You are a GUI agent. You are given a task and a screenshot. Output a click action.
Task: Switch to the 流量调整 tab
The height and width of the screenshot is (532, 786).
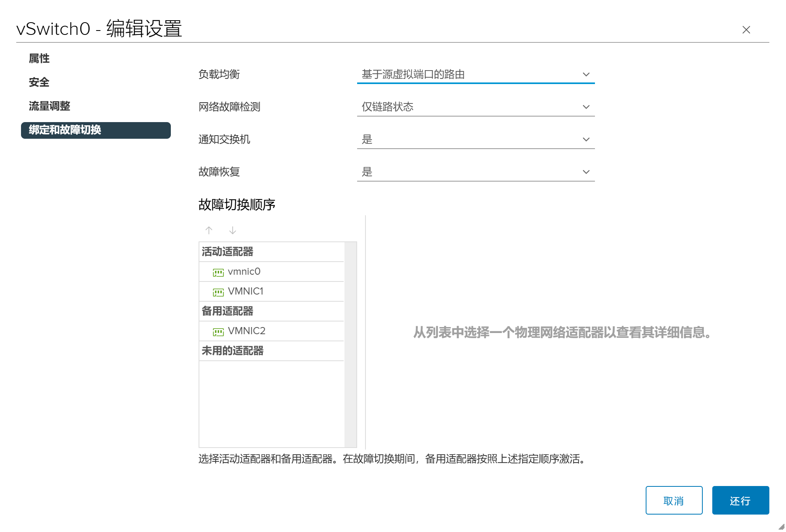coord(50,106)
